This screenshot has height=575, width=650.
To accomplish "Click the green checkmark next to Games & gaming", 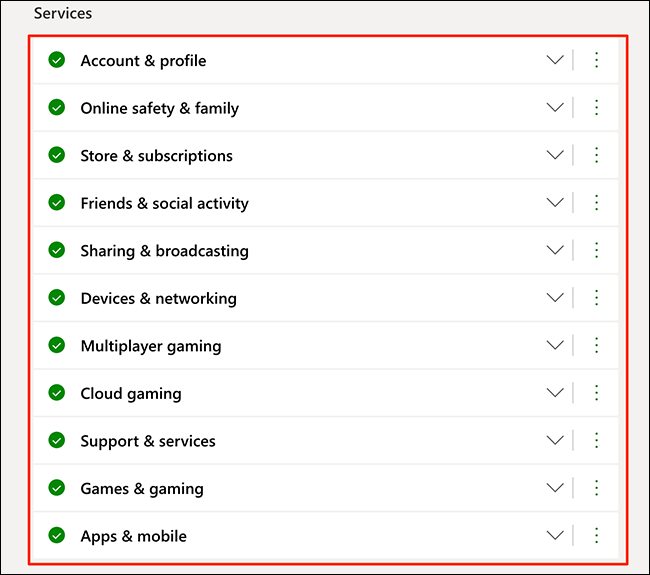I will (57, 488).
